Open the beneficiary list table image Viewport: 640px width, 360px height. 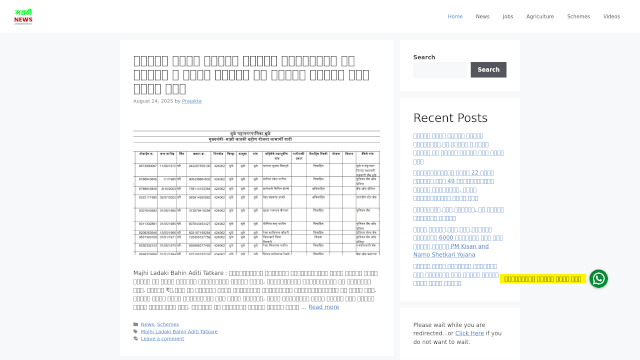pos(256,193)
